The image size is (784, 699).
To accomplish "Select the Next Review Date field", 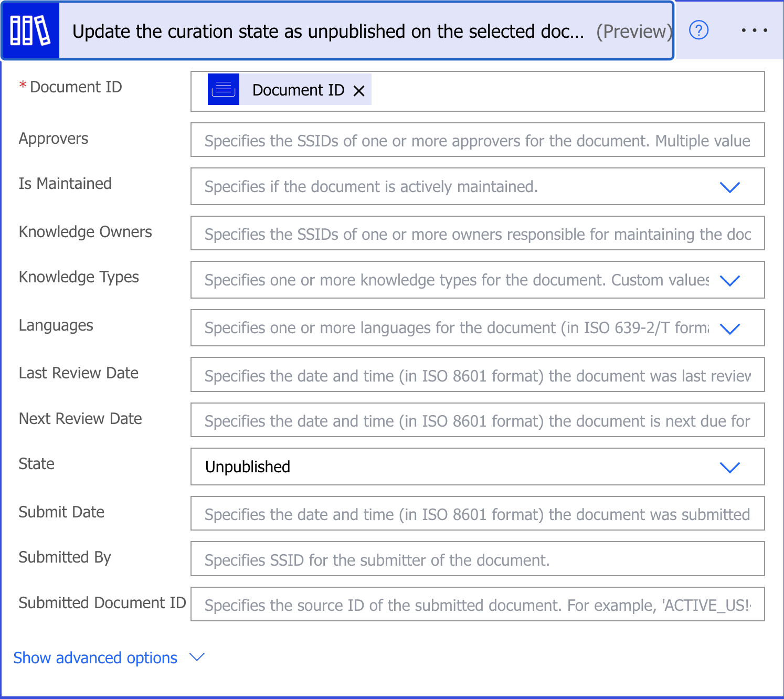I will pos(476,420).
